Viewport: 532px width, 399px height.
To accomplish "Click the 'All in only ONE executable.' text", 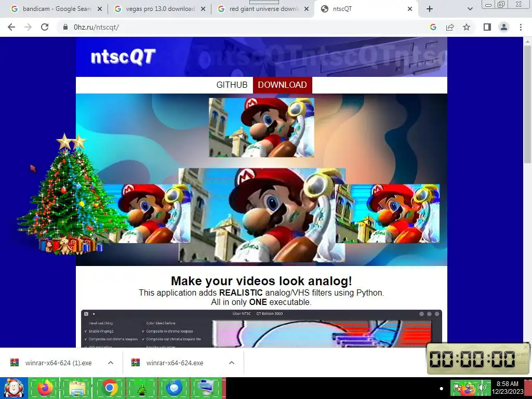I will pyautogui.click(x=261, y=302).
